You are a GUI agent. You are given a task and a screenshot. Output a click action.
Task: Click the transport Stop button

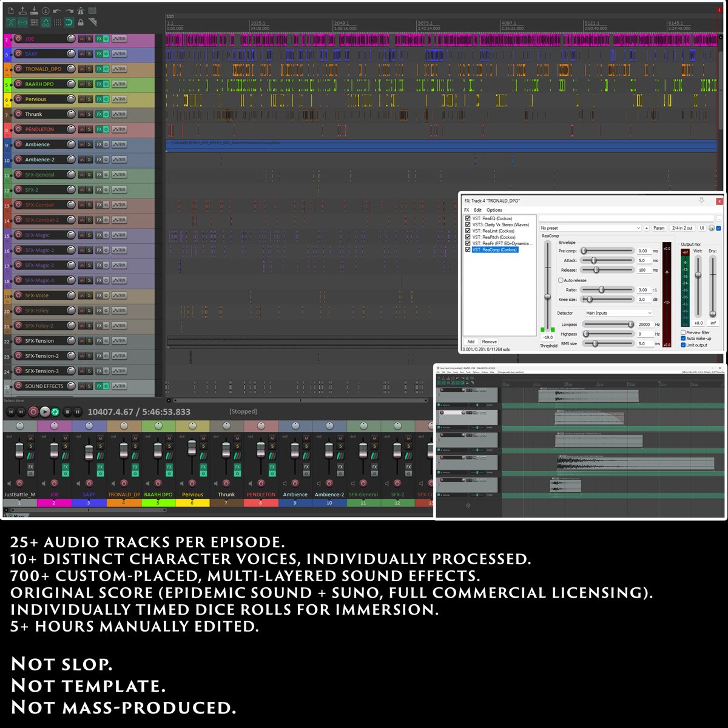[67, 412]
